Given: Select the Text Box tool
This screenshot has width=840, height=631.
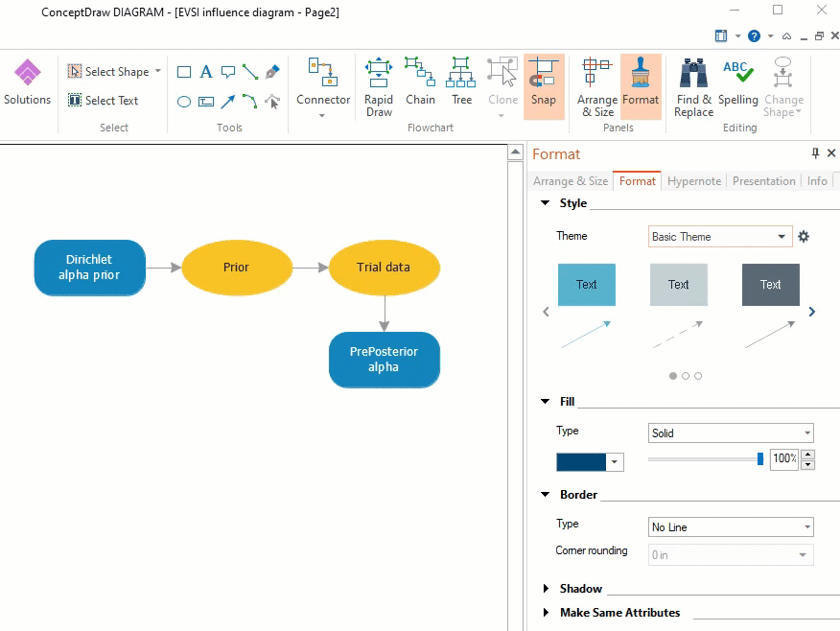Looking at the screenshot, I should 206,102.
